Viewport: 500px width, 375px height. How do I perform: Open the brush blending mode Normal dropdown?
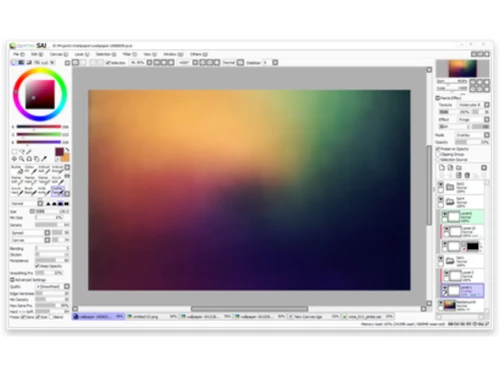[x=27, y=203]
